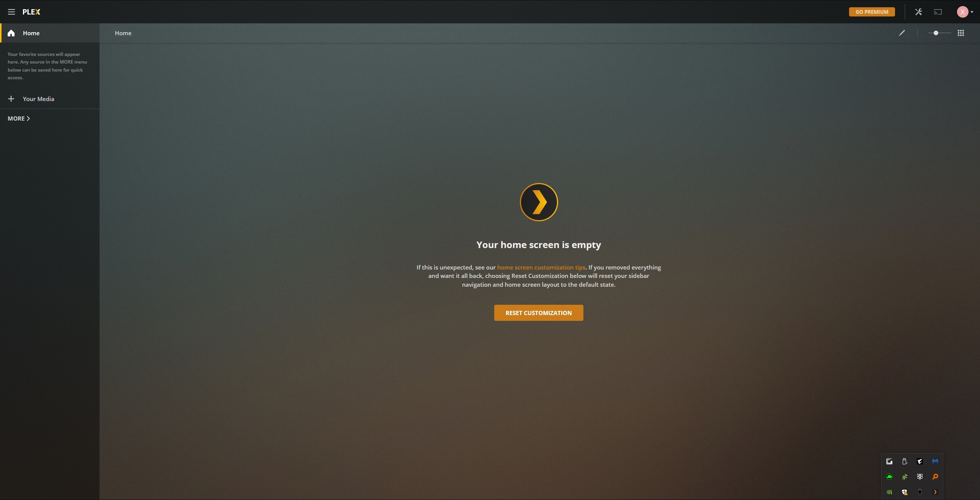Click the large Plex chevron logo
Viewport: 980px width, 500px height.
pos(539,202)
